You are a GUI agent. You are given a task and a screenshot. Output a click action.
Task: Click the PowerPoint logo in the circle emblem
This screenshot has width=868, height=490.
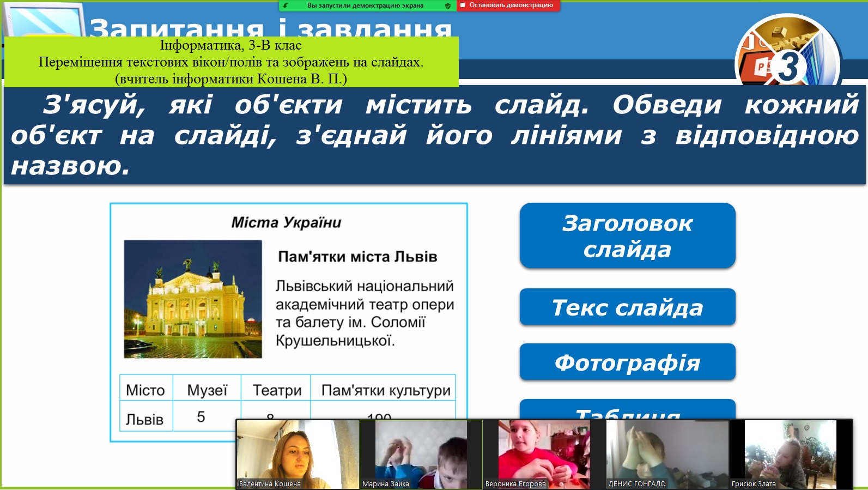point(759,66)
